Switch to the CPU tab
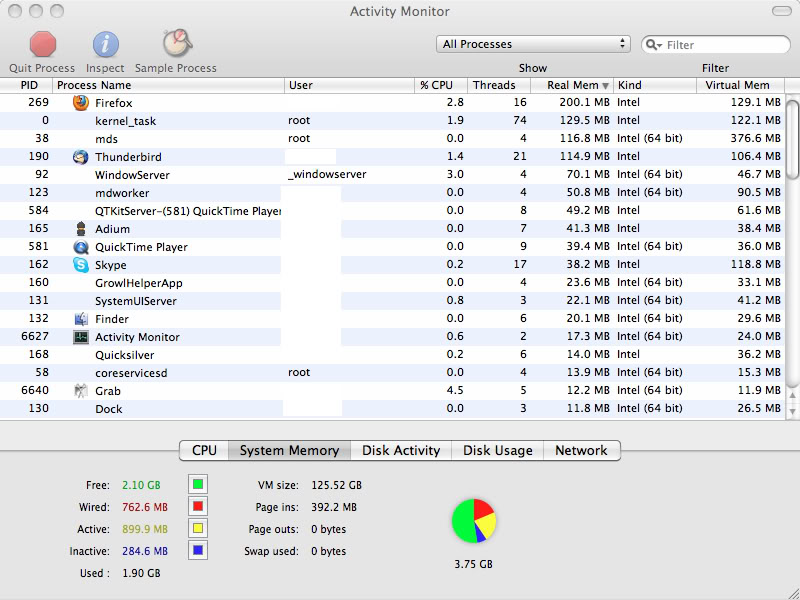 [204, 451]
